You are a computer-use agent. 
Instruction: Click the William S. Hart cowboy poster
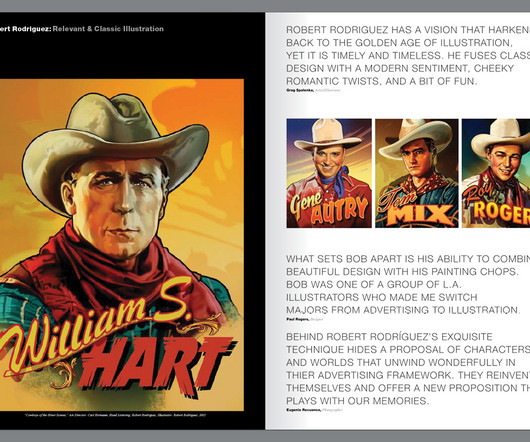click(x=122, y=245)
